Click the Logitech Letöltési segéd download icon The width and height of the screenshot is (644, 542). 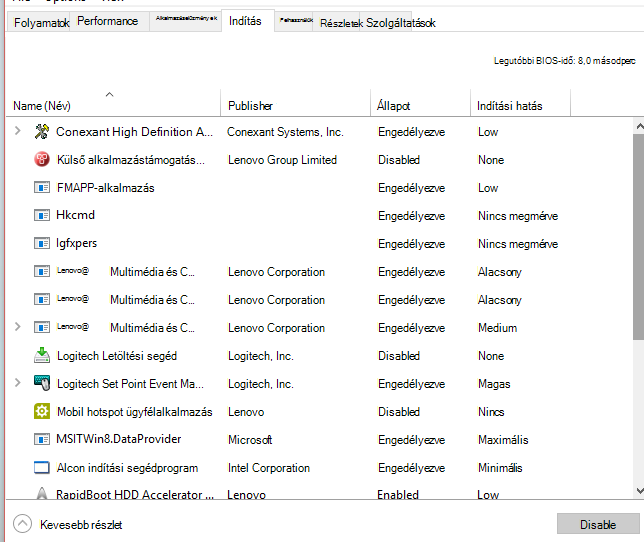coord(41,355)
